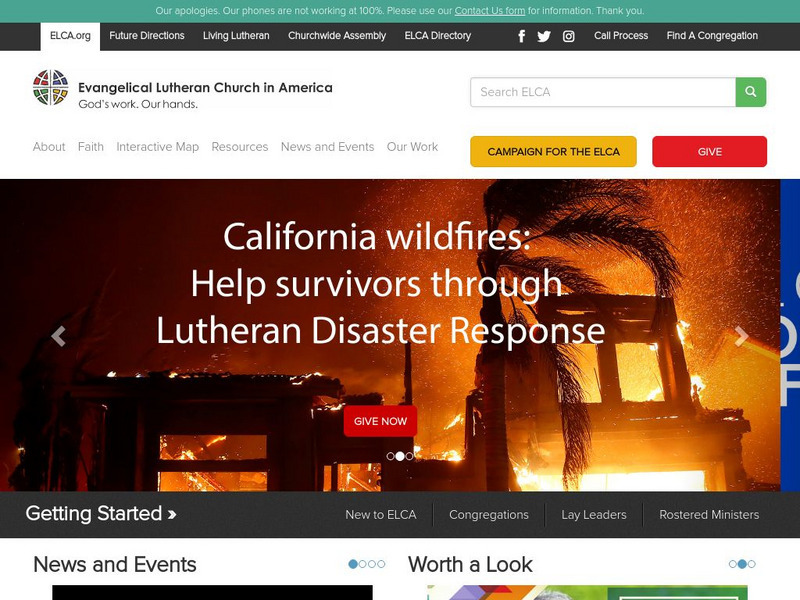Click the Worth a Look section heading
Screen dimensions: 800x600
click(x=470, y=565)
